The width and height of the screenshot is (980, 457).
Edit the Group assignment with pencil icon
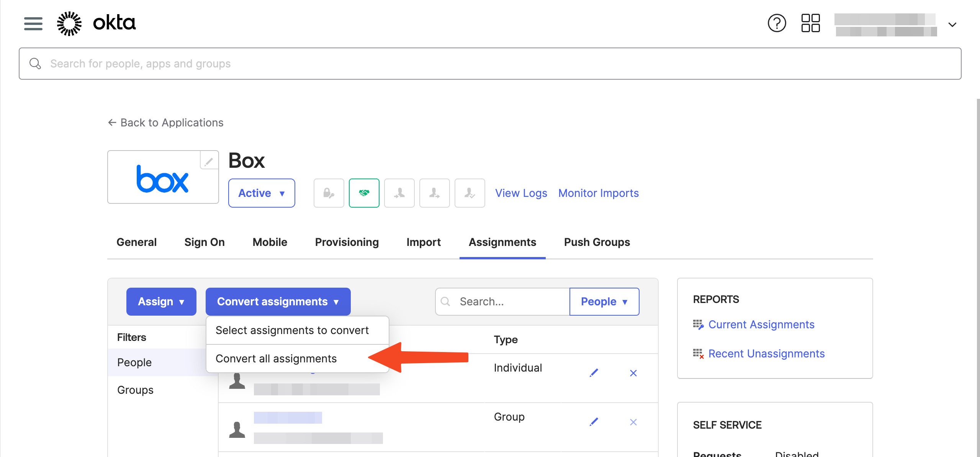pos(594,422)
